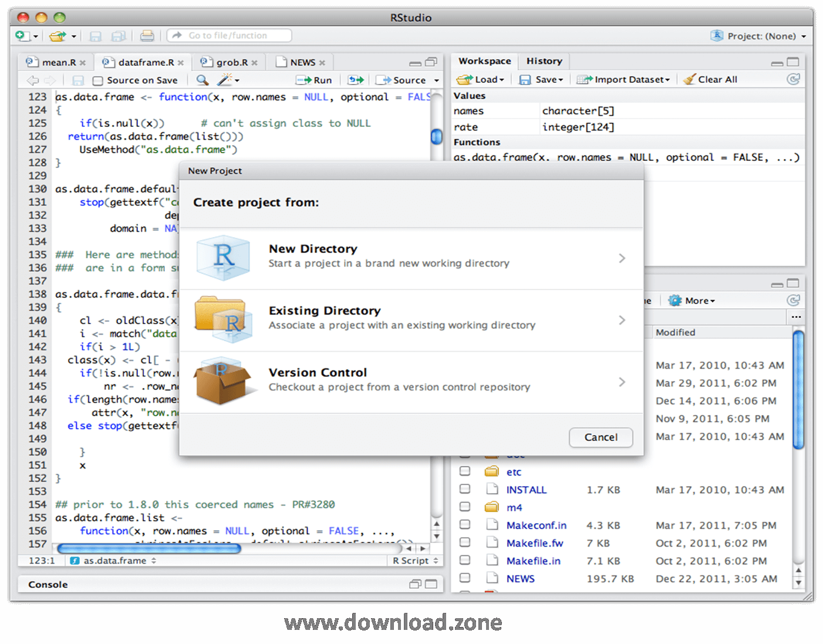Viewport: 823px width, 644px height.
Task: Click the Files pane ellipsis browse button
Action: pyautogui.click(x=796, y=317)
